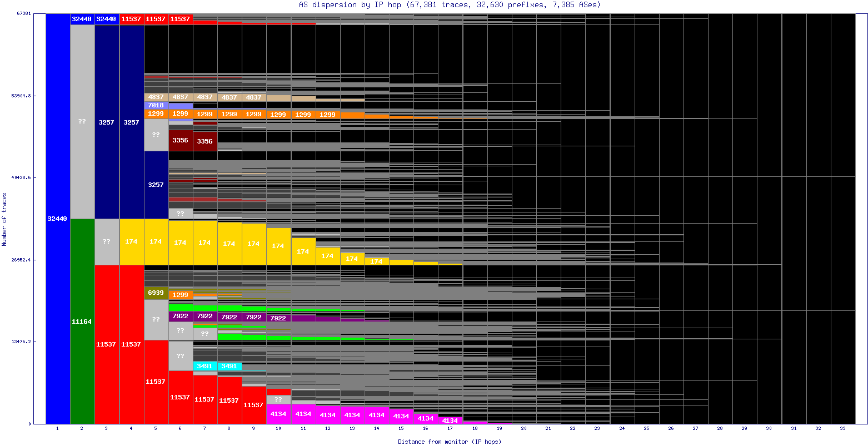Select the lavender AS 7018 block
The image size is (868, 445).
(x=156, y=105)
